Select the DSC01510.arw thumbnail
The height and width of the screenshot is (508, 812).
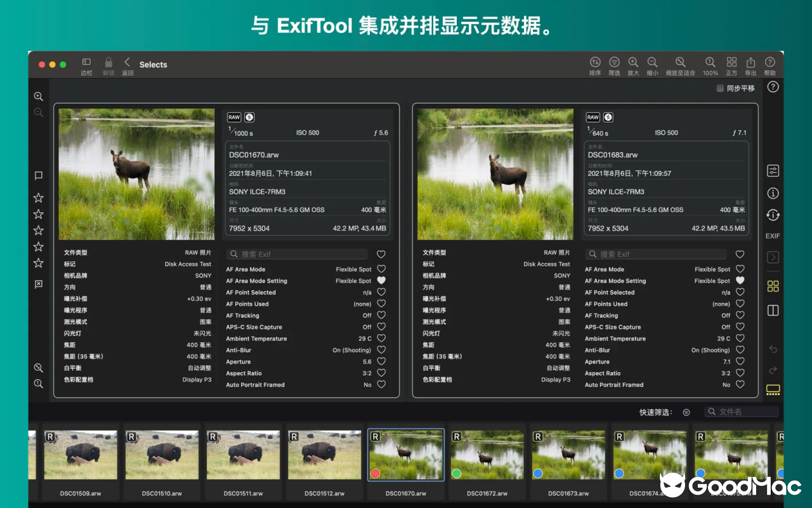click(162, 455)
